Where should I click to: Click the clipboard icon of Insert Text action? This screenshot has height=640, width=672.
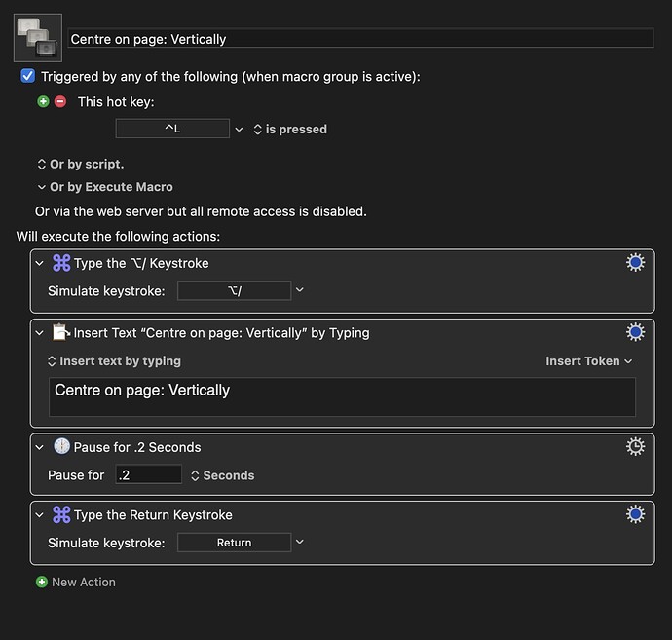60,332
